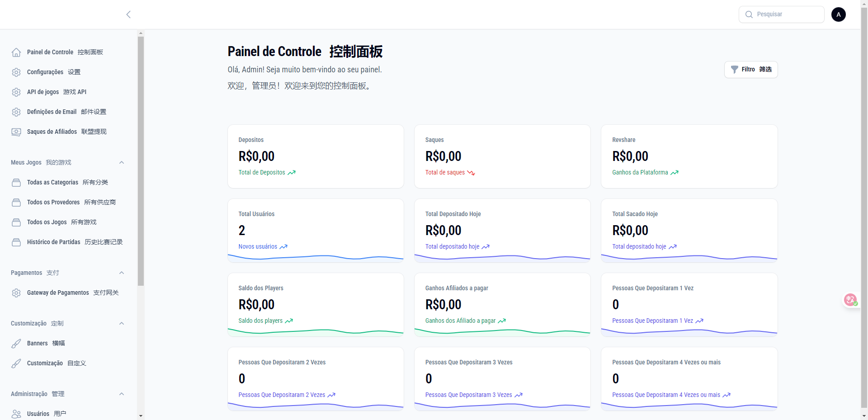Click the Filtro button
The height and width of the screenshot is (420, 868).
tap(751, 70)
